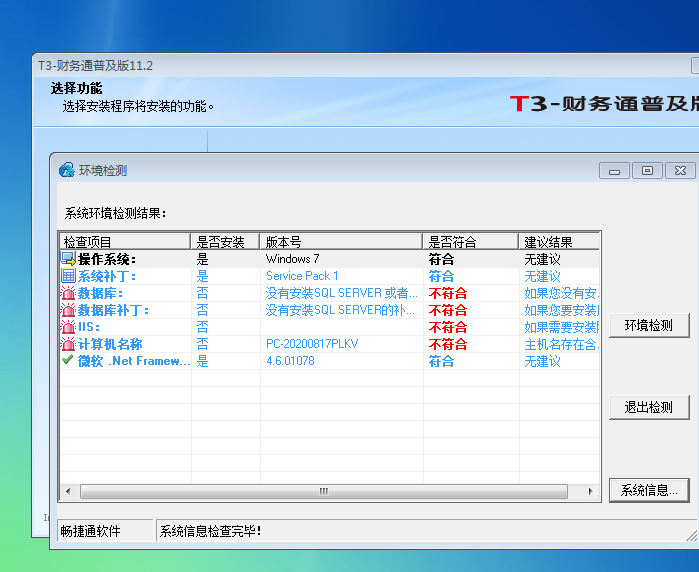Image resolution: width=699 pixels, height=572 pixels.
Task: Click the Service Pack 1 cell
Action: (x=302, y=276)
